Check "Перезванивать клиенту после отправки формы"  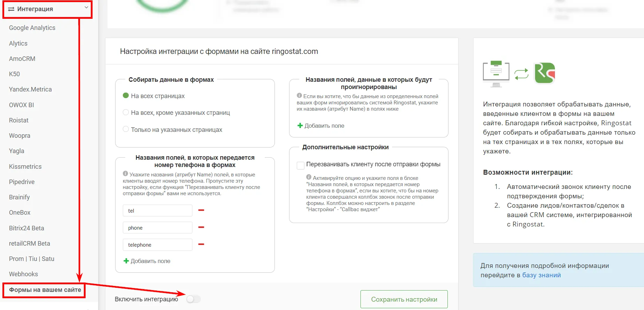301,165
